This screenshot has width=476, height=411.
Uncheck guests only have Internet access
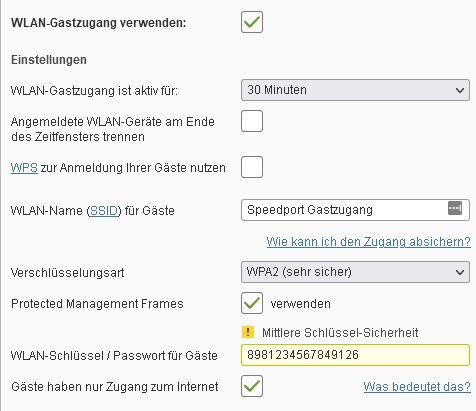(x=252, y=386)
